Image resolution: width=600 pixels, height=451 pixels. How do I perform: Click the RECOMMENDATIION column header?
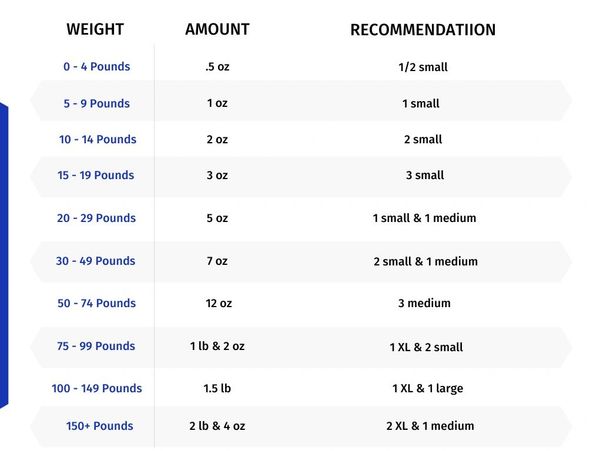(x=422, y=30)
